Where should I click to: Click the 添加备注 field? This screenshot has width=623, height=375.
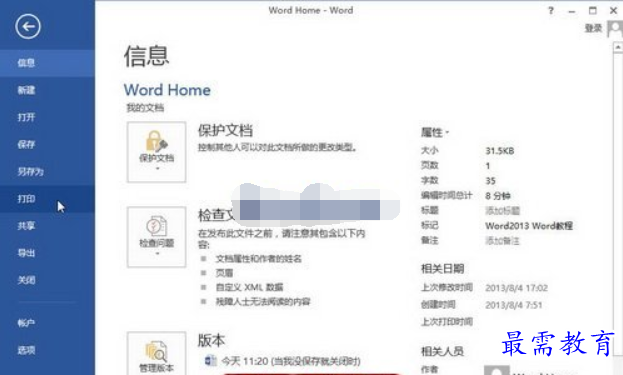502,240
